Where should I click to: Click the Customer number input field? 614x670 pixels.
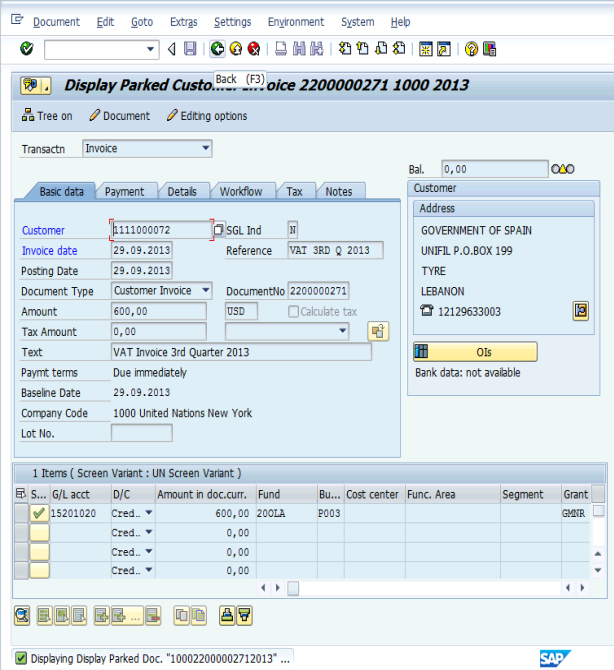click(x=160, y=230)
